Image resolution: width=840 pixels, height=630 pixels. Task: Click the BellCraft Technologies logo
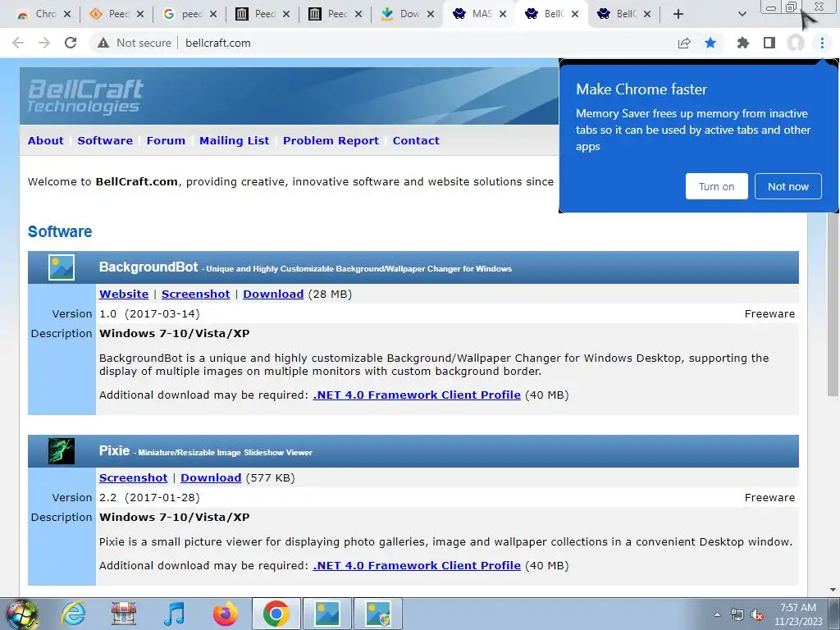click(x=85, y=97)
